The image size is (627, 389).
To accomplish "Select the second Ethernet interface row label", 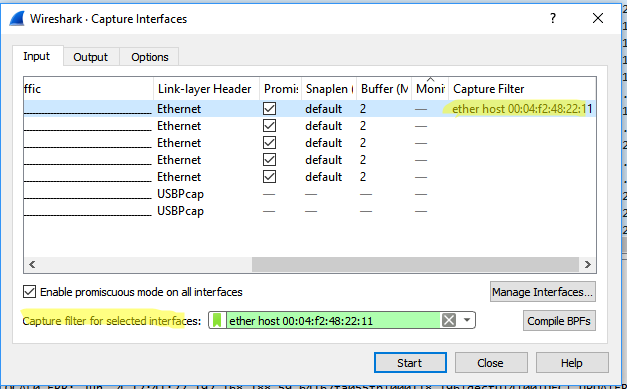I will tap(179, 126).
